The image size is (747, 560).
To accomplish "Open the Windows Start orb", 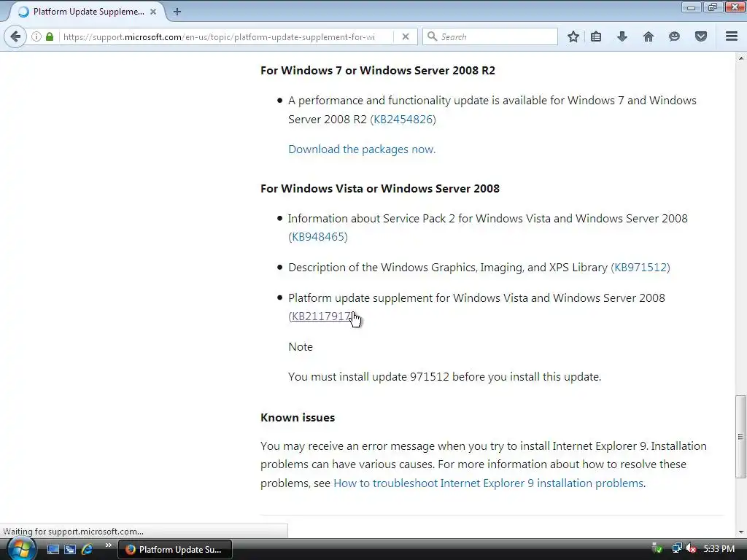I will pyautogui.click(x=21, y=548).
